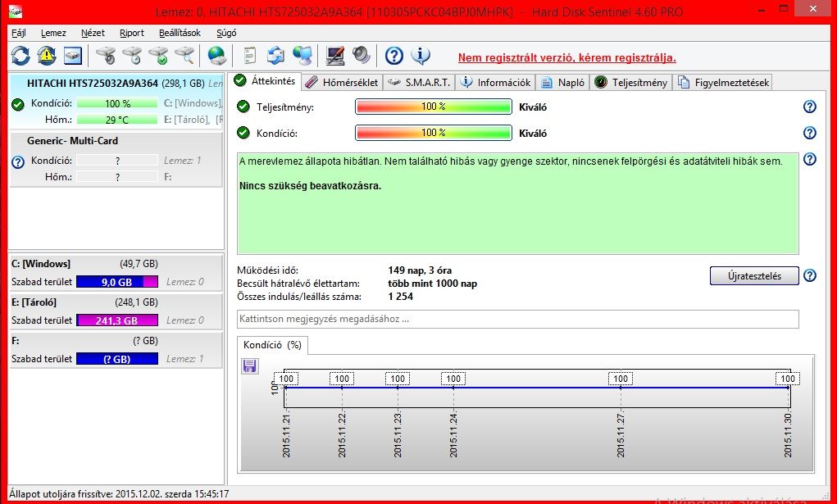Click the help icon beside Kondíció bar

(x=810, y=133)
